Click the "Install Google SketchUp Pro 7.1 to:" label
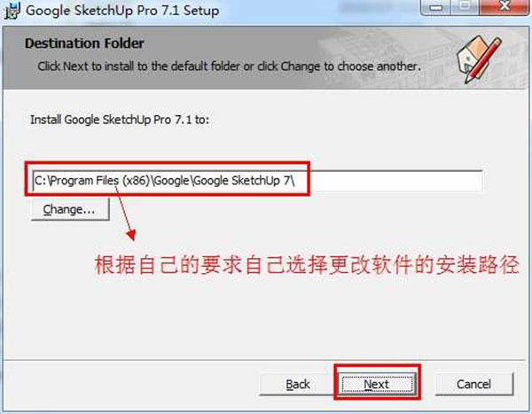Viewport: 532px width, 414px height. (x=120, y=120)
